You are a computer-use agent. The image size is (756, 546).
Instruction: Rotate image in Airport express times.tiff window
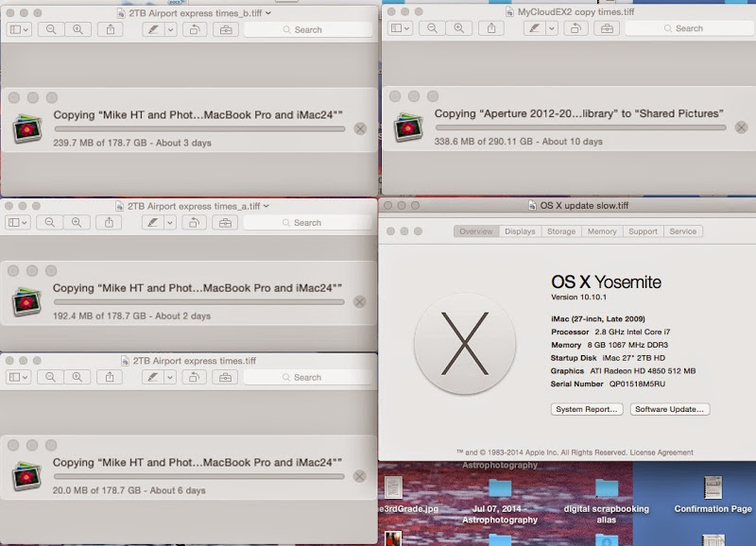click(194, 377)
